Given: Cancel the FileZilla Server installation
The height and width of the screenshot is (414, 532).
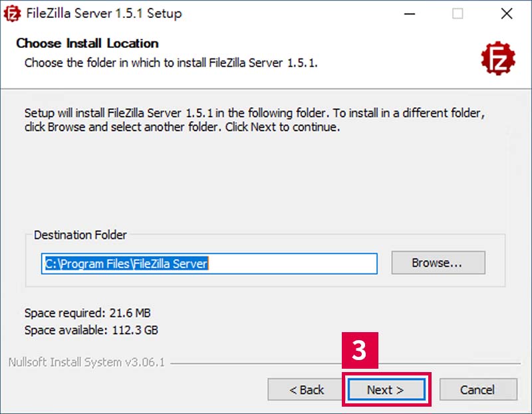Looking at the screenshot, I should [x=478, y=389].
